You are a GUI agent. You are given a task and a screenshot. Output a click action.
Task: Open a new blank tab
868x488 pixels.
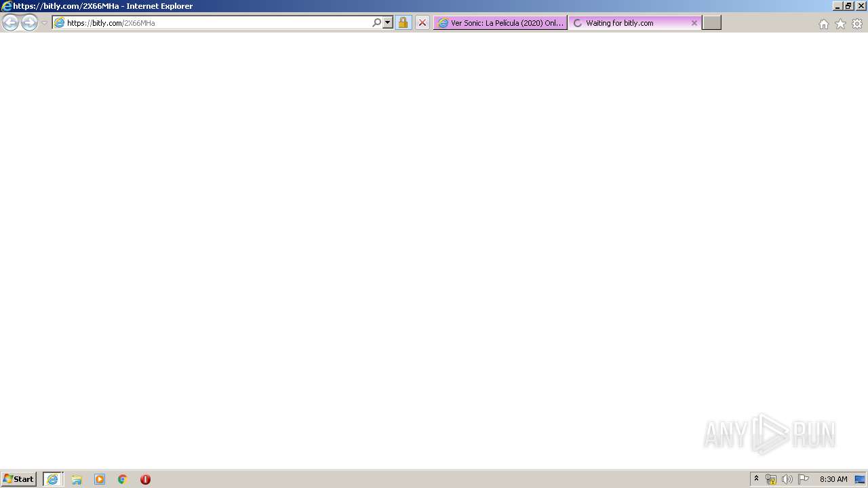click(x=711, y=23)
